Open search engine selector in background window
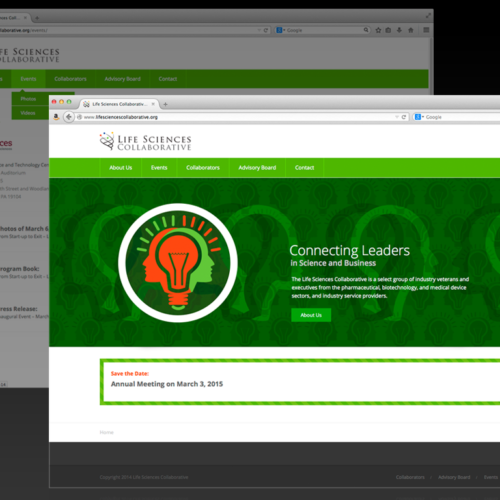The height and width of the screenshot is (500, 500). pyautogui.click(x=280, y=30)
